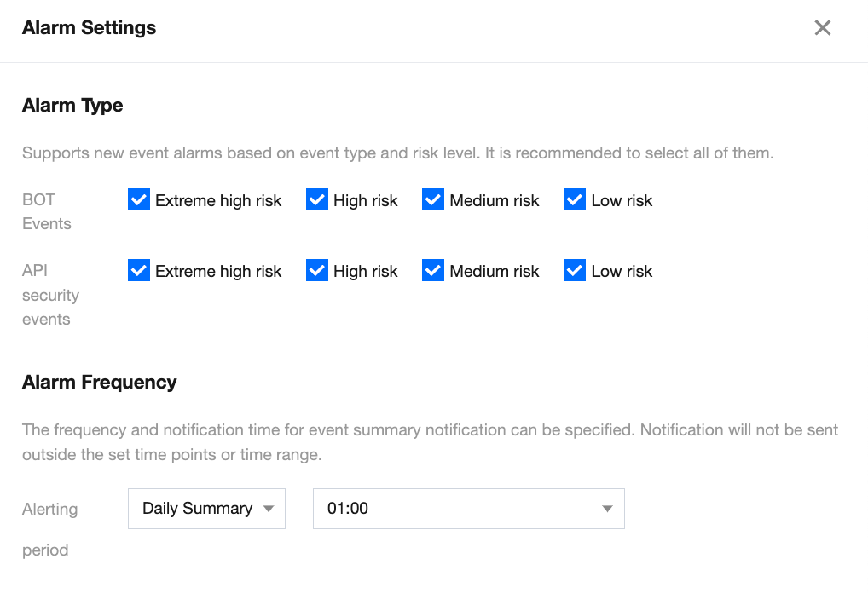Uncheck BOT Events Extreme high risk checkbox
Image resolution: width=868 pixels, height=593 pixels.
click(139, 200)
